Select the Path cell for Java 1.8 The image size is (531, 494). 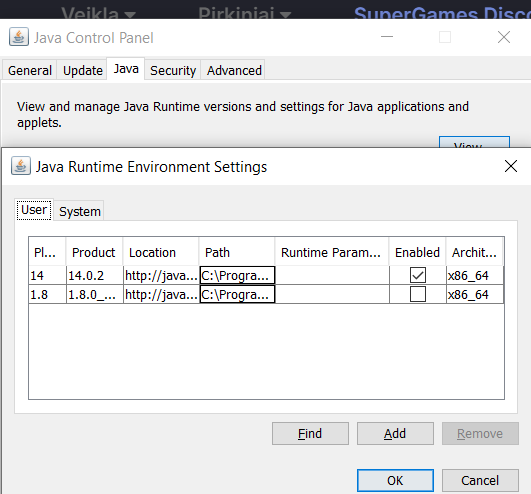point(237,294)
